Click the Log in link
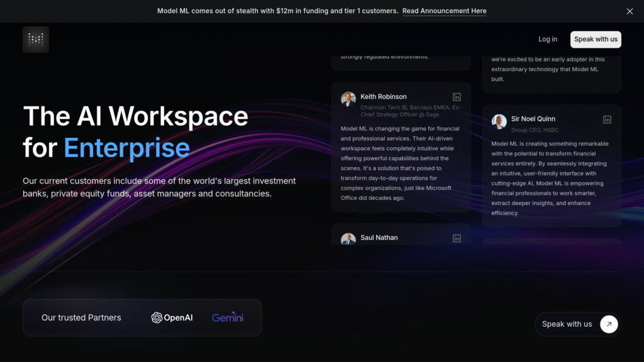This screenshot has height=362, width=644. click(547, 39)
